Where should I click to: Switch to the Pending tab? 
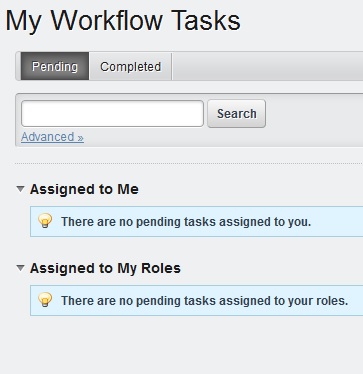pos(55,66)
